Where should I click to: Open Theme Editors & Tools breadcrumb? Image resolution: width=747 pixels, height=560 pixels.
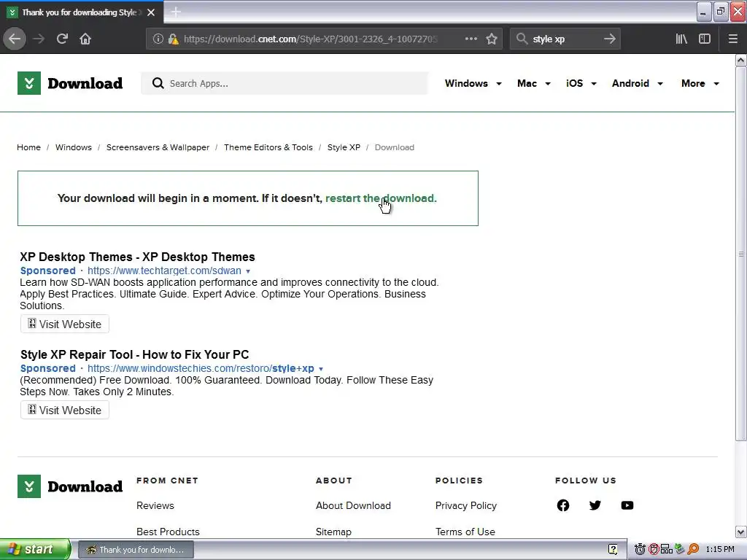(x=268, y=147)
